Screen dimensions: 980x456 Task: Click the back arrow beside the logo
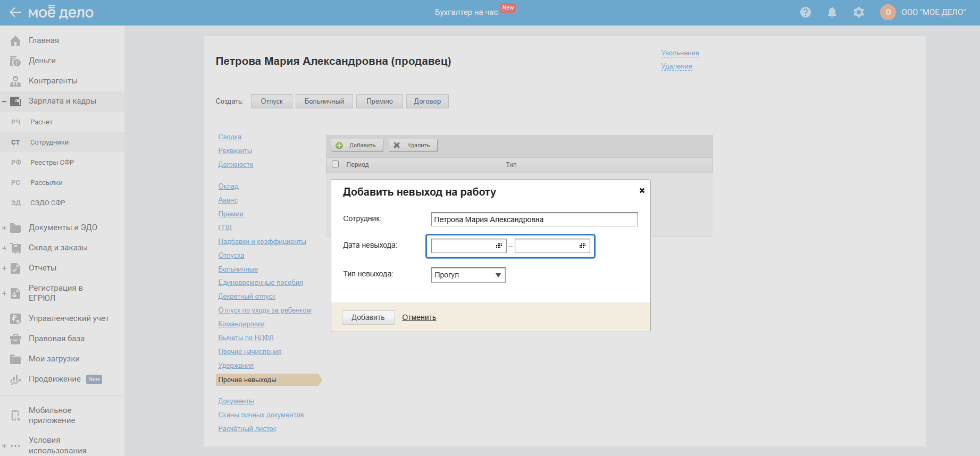pos(15,12)
